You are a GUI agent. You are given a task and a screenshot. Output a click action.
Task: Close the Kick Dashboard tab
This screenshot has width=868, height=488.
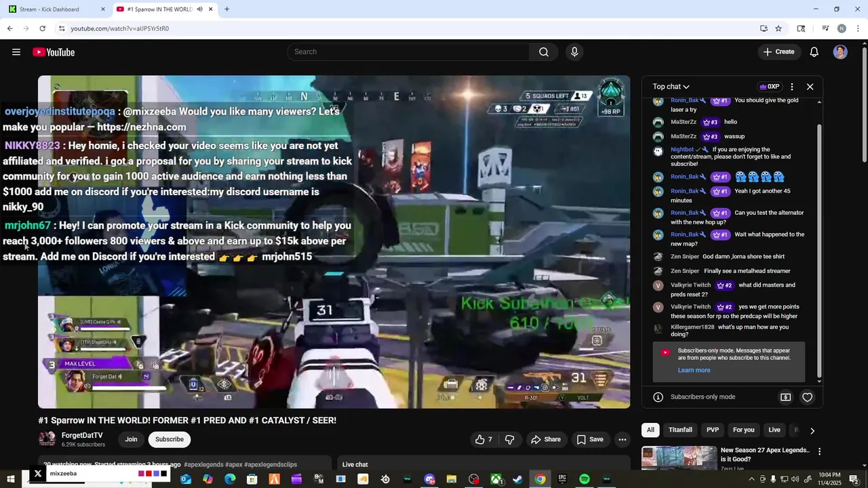103,9
